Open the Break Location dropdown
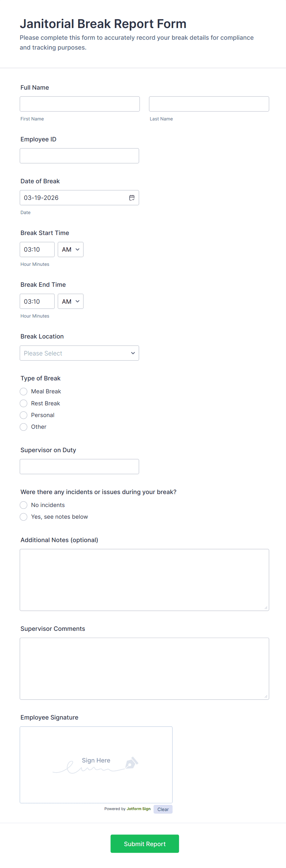Image resolution: width=286 pixels, height=868 pixels. [79, 353]
